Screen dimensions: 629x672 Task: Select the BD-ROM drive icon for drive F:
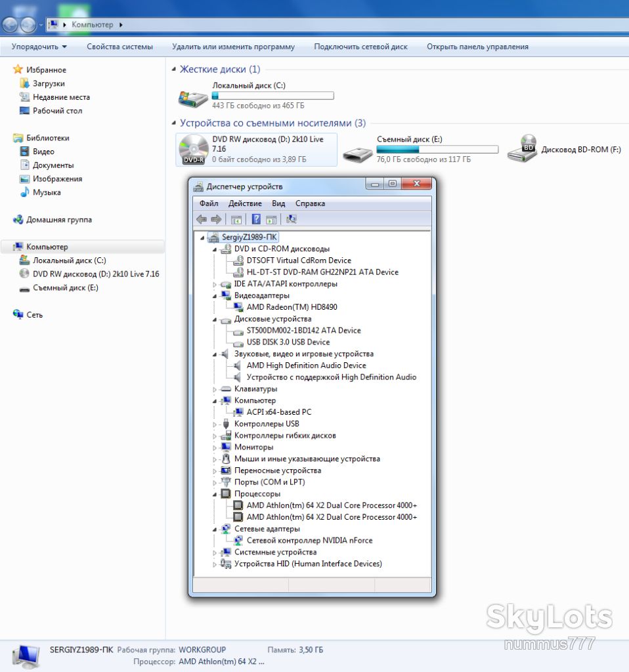[522, 149]
